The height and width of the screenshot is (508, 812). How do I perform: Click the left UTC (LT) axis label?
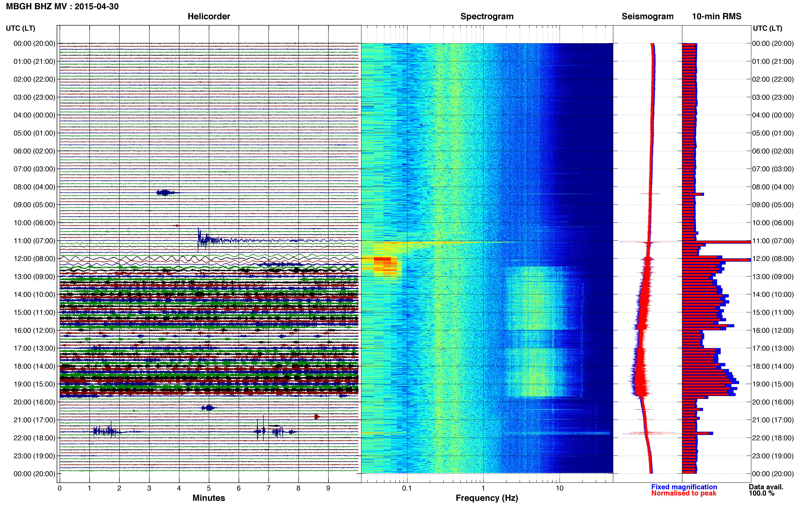point(21,28)
